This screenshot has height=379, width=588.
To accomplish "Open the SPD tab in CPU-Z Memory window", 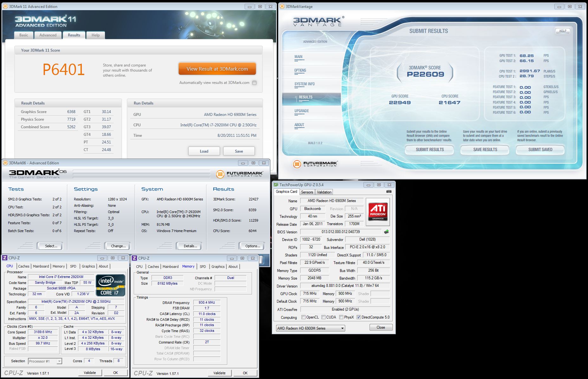I will point(203,267).
